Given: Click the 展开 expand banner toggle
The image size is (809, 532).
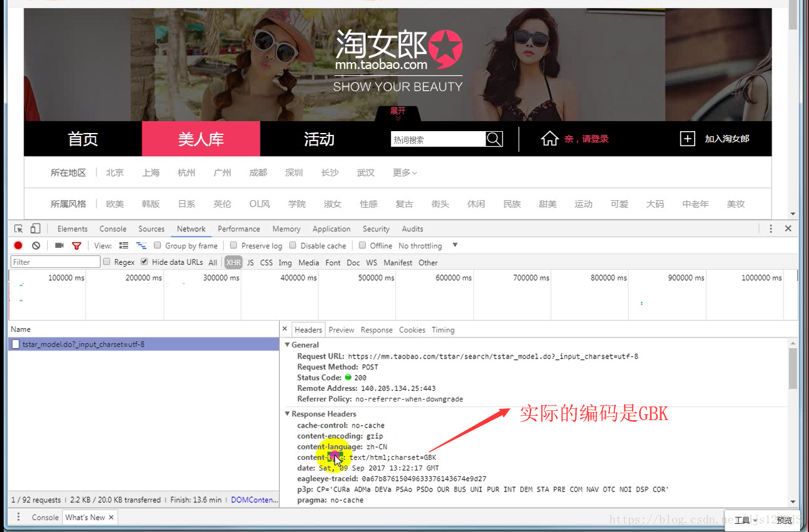Looking at the screenshot, I should [x=398, y=113].
